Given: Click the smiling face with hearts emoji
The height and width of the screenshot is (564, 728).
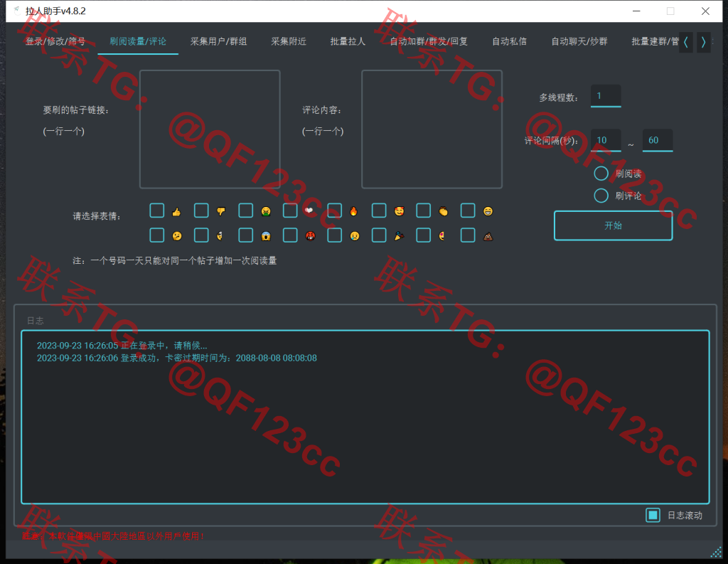Looking at the screenshot, I should (399, 212).
